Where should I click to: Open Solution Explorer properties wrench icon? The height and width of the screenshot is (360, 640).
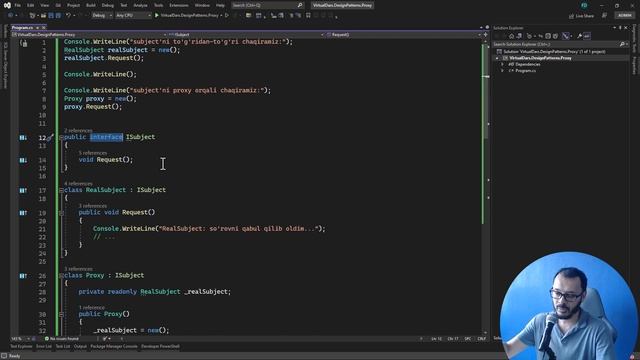pos(580,36)
